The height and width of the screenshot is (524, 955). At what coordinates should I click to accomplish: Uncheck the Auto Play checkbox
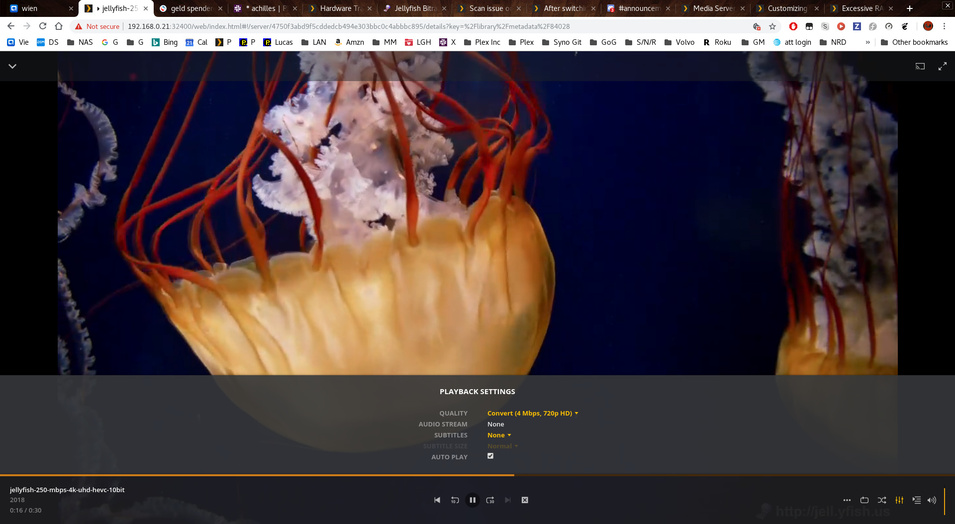click(490, 456)
